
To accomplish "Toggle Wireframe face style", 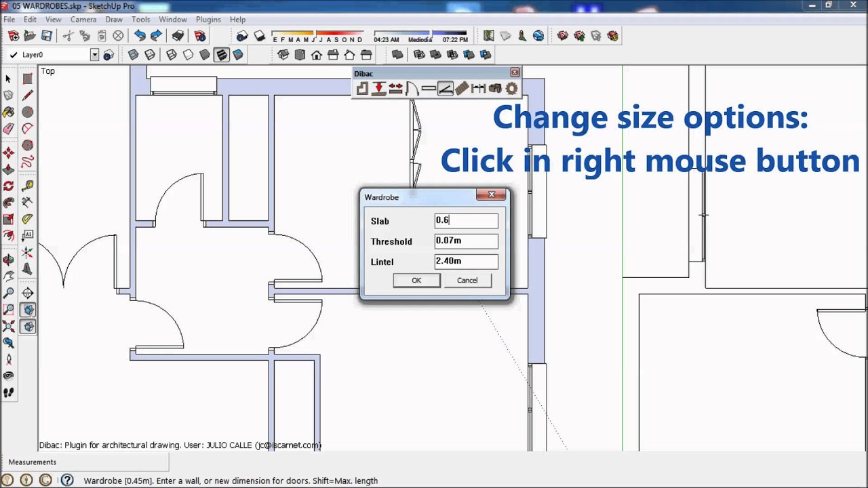I will click(x=172, y=54).
